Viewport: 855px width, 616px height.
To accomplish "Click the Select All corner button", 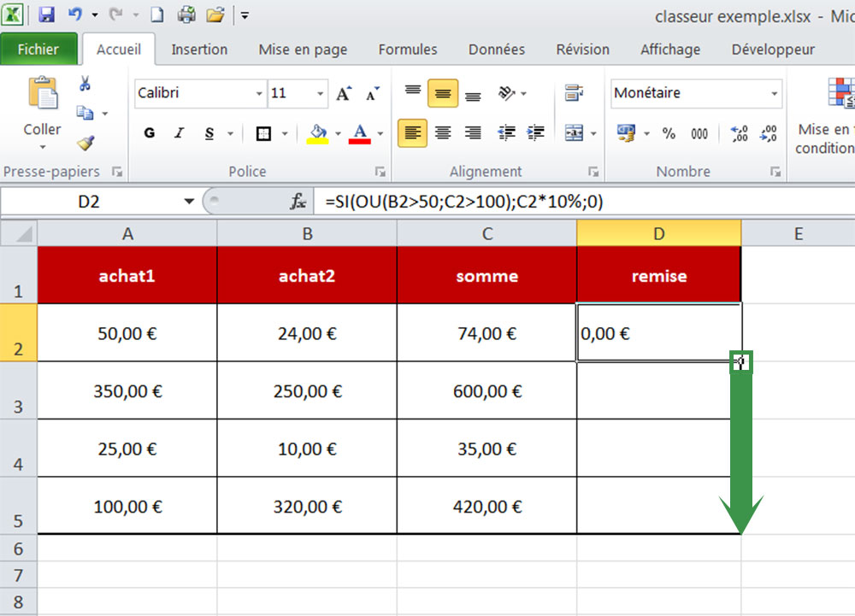I will pyautogui.click(x=19, y=233).
